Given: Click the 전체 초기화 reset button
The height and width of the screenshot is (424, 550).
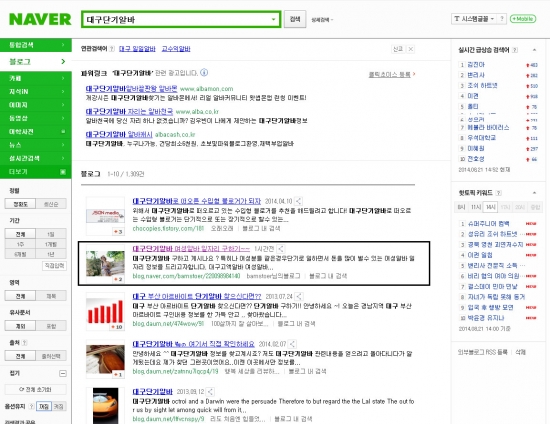Looking at the screenshot, I should [x=35, y=390].
